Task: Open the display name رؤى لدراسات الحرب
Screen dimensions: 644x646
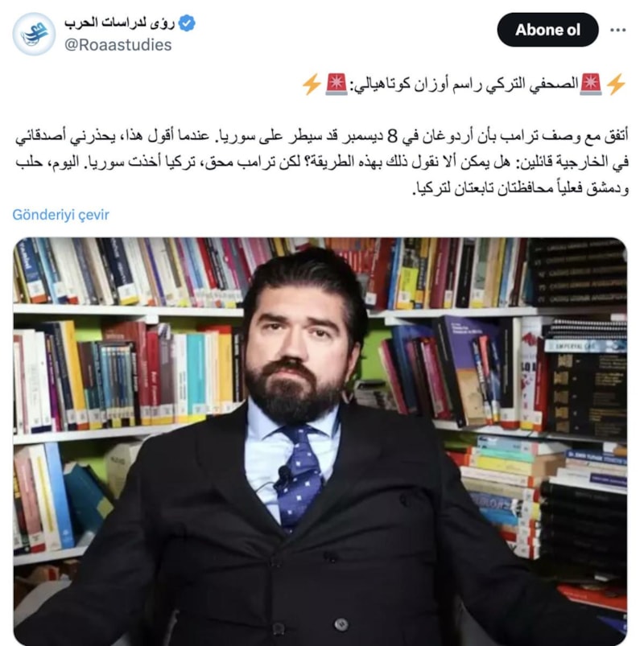Action: pyautogui.click(x=120, y=23)
